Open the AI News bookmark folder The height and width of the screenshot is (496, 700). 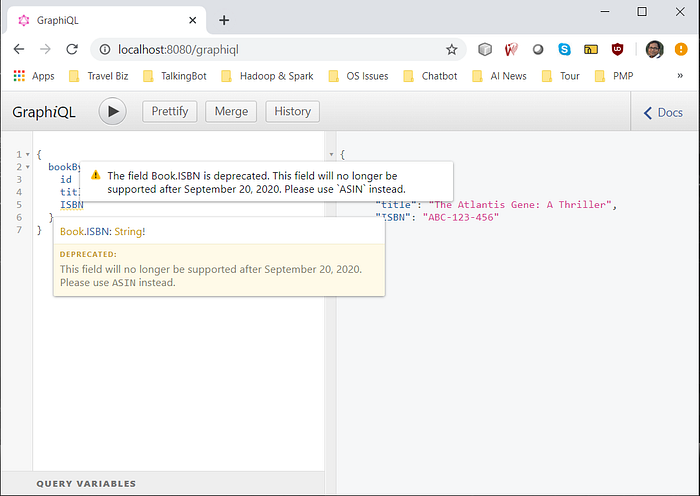(x=500, y=76)
